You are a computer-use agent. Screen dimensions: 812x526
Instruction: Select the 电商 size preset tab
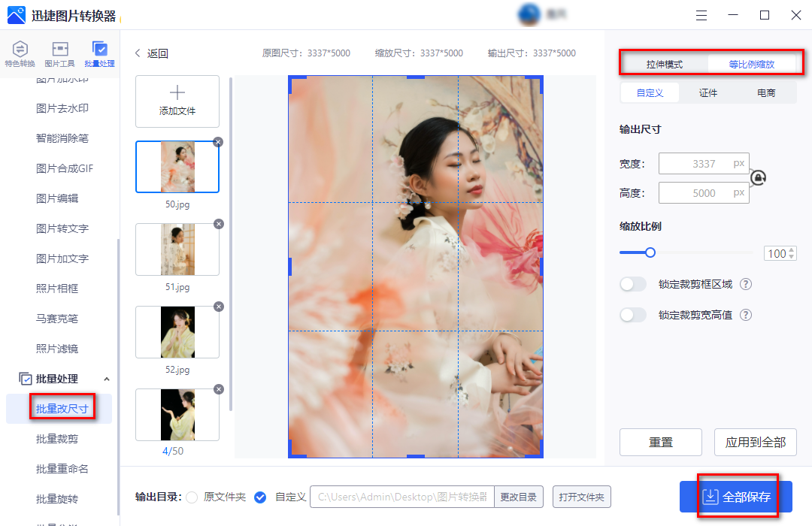click(766, 92)
